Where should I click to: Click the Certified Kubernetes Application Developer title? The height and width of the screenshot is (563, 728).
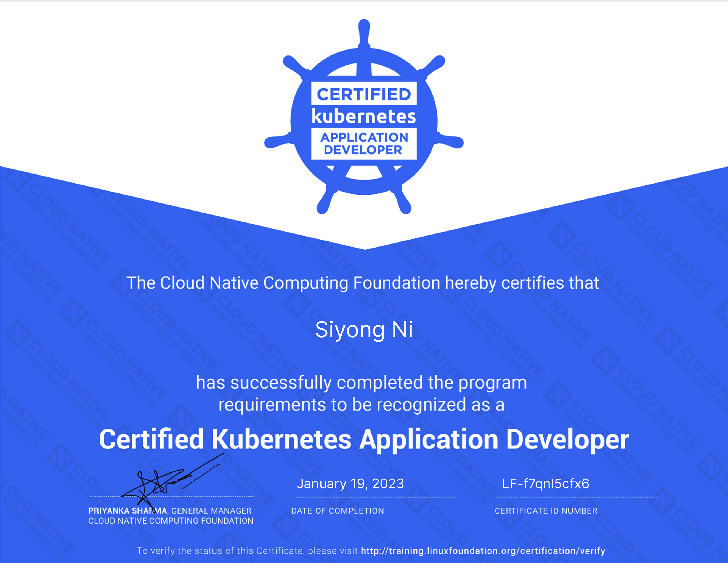point(364,439)
